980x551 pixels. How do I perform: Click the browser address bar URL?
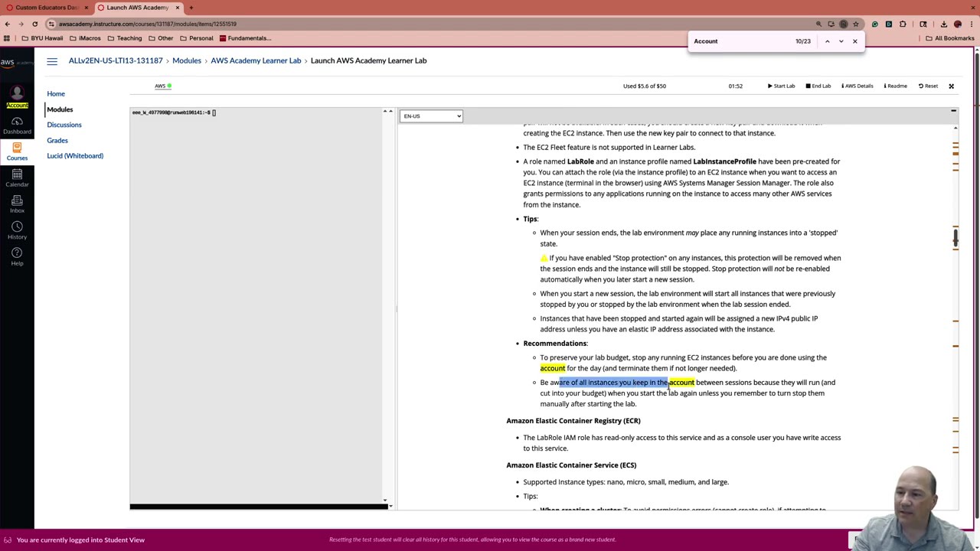click(x=148, y=24)
